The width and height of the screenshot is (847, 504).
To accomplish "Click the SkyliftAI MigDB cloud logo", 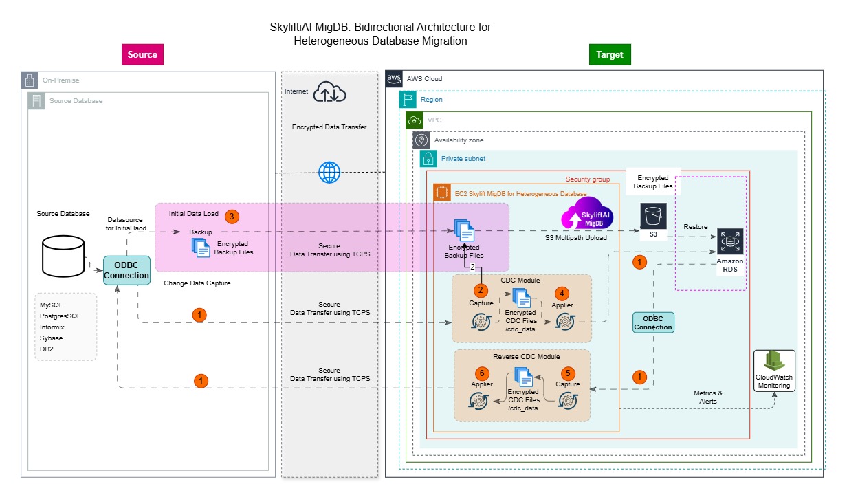I will [x=588, y=212].
